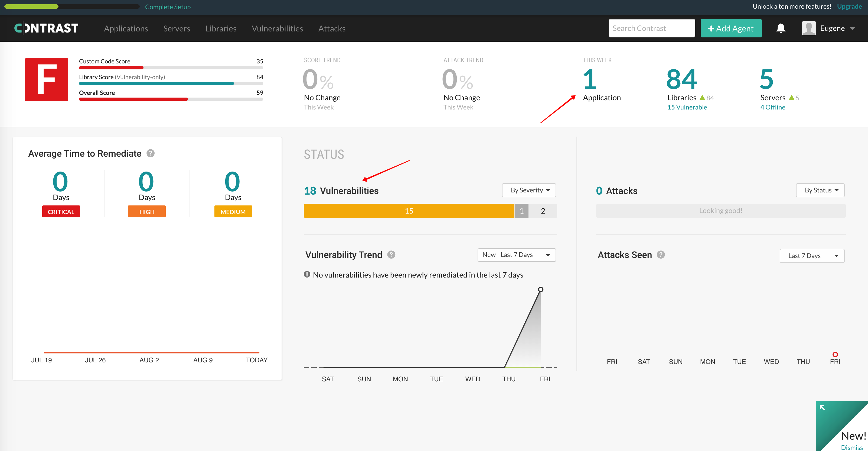Open the 15 Vulnerable libraries link
This screenshot has width=868, height=451.
(687, 107)
